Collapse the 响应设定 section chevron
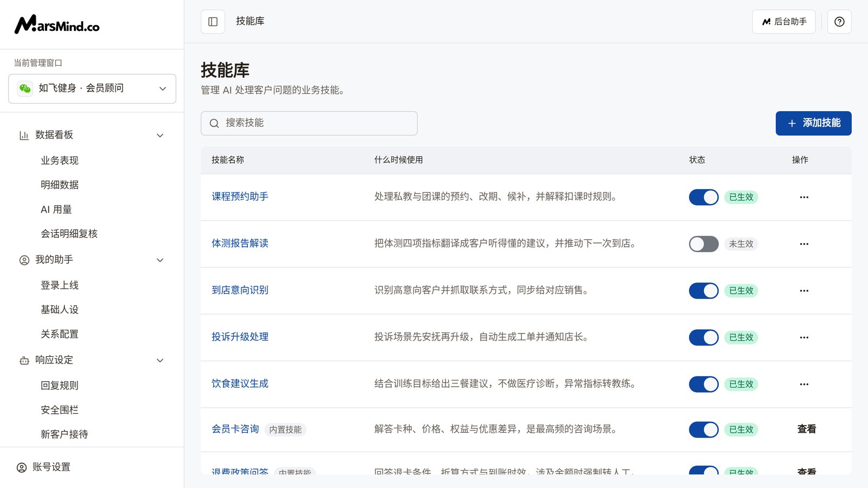The image size is (868, 488). tap(160, 361)
